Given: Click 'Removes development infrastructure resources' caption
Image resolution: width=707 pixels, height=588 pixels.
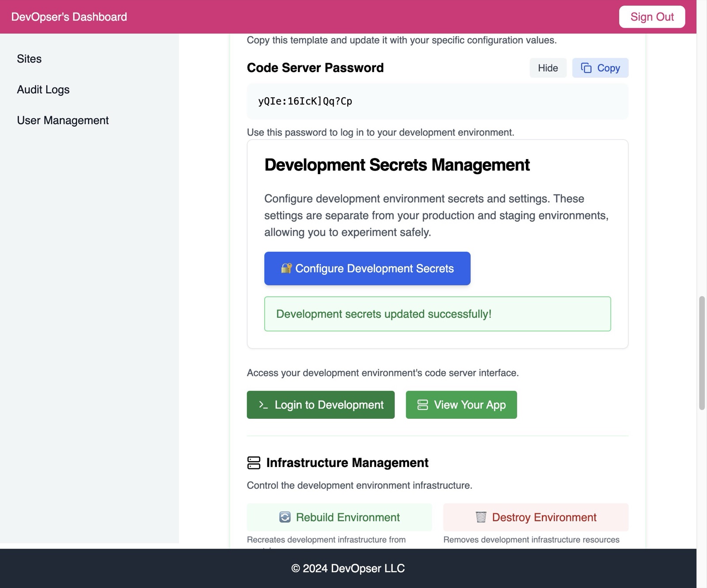Looking at the screenshot, I should 531,539.
